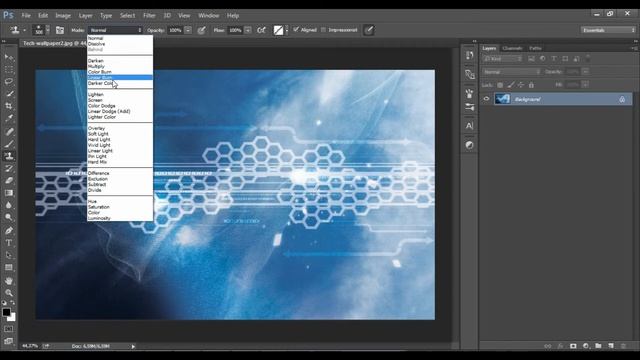Select the Pen tool
This screenshot has height=360, width=640.
(x=9, y=230)
